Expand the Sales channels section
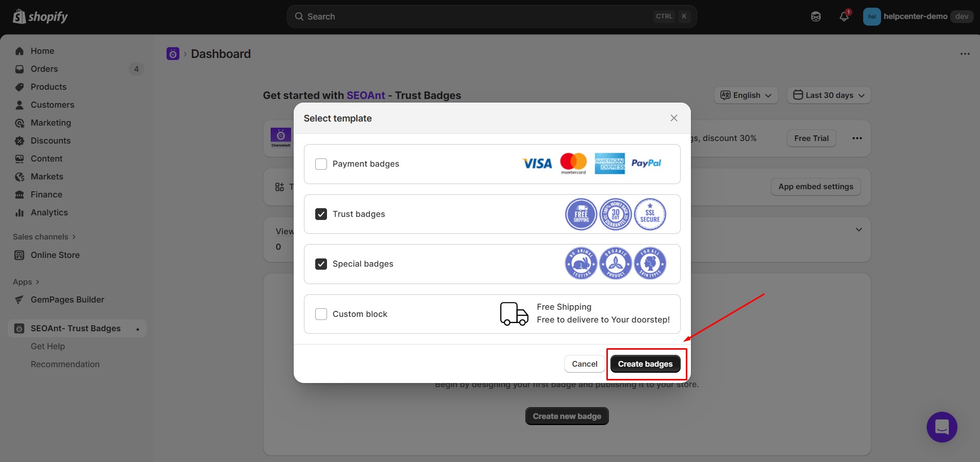 pyautogui.click(x=44, y=237)
